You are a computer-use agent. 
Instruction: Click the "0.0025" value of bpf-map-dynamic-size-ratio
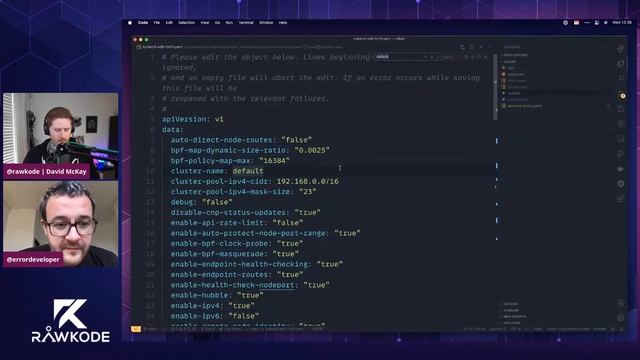(x=312, y=150)
